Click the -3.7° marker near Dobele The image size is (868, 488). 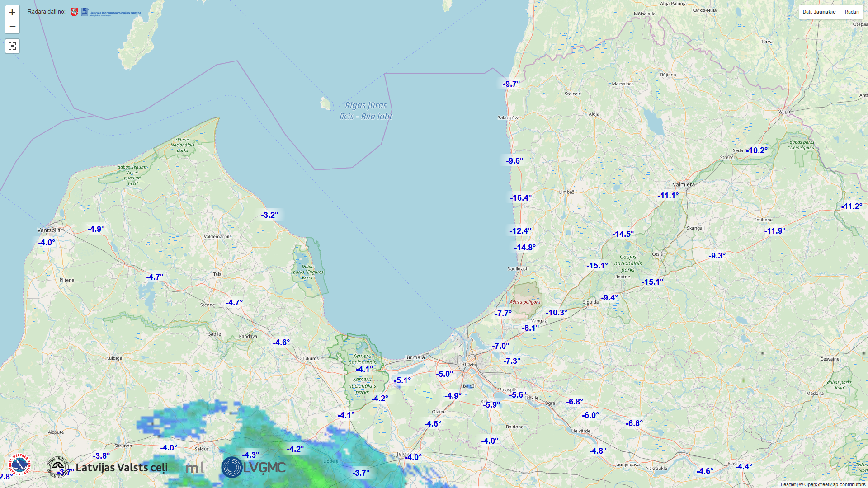(x=361, y=473)
